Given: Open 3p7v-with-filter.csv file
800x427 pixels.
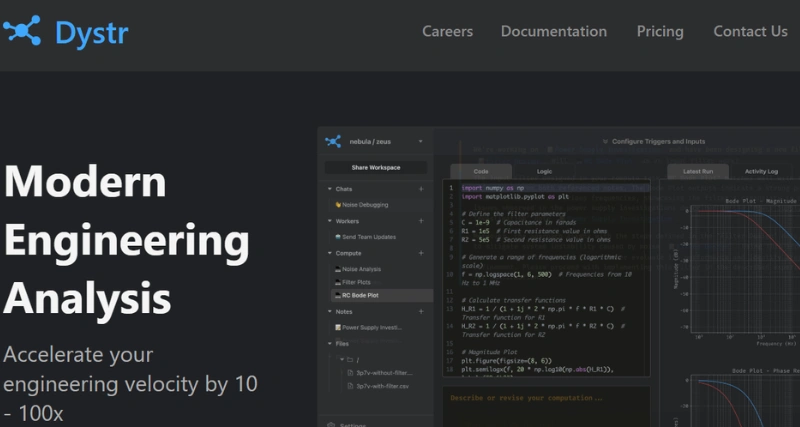Looking at the screenshot, I should click(x=384, y=385).
